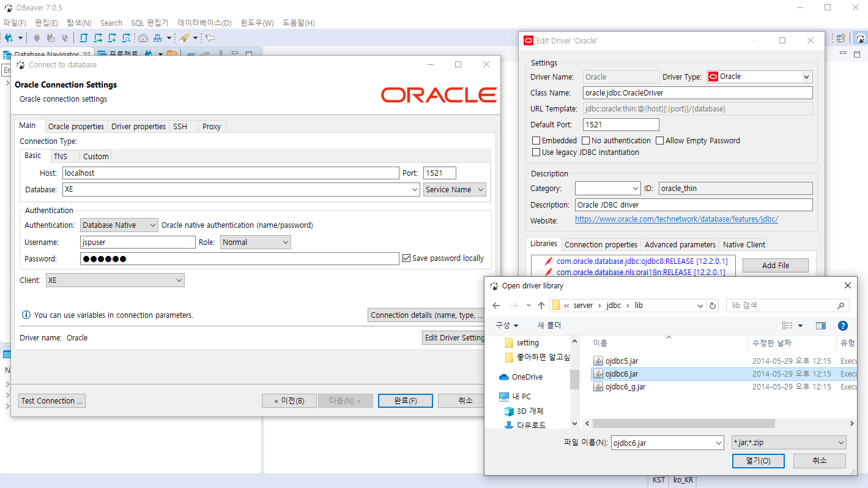The height and width of the screenshot is (488, 868).
Task: Select ojdbc5.jar file
Action: click(616, 361)
